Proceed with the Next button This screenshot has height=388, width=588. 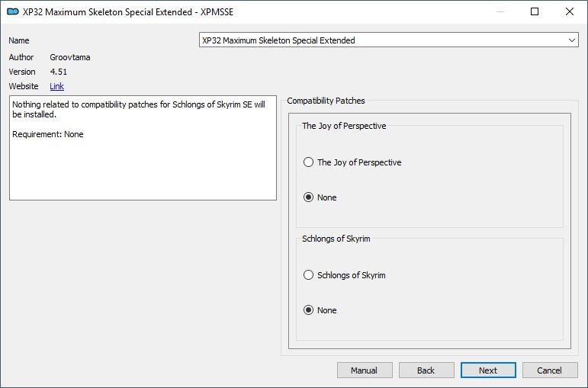pyautogui.click(x=488, y=370)
